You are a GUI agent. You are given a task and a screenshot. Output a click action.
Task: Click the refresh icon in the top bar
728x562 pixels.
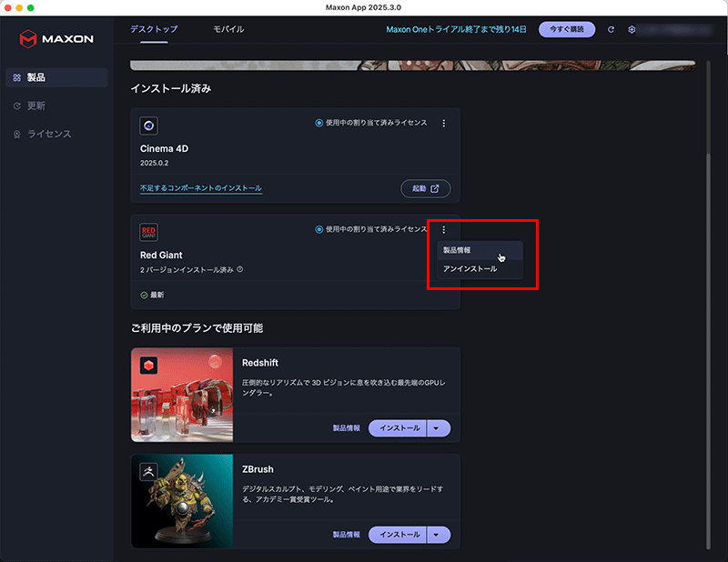[x=612, y=30]
